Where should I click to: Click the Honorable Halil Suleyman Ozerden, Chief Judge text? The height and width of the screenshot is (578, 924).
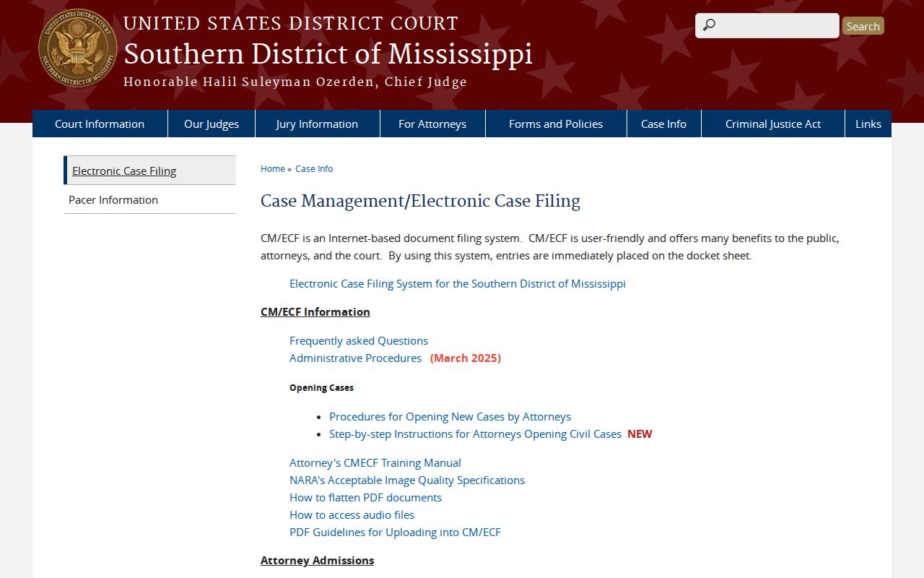[295, 82]
